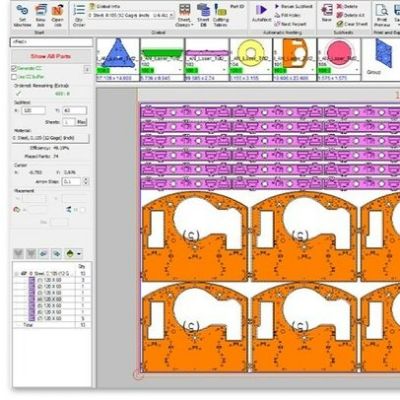The image size is (400, 400).
Task: Click the SubNest Y size field
Action: pyautogui.click(x=74, y=110)
